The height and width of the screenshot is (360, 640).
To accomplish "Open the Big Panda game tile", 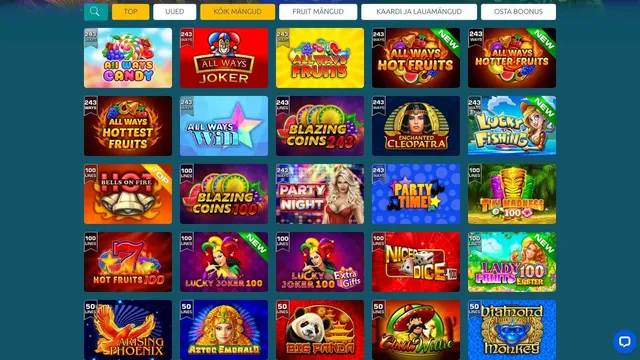I will tap(320, 330).
